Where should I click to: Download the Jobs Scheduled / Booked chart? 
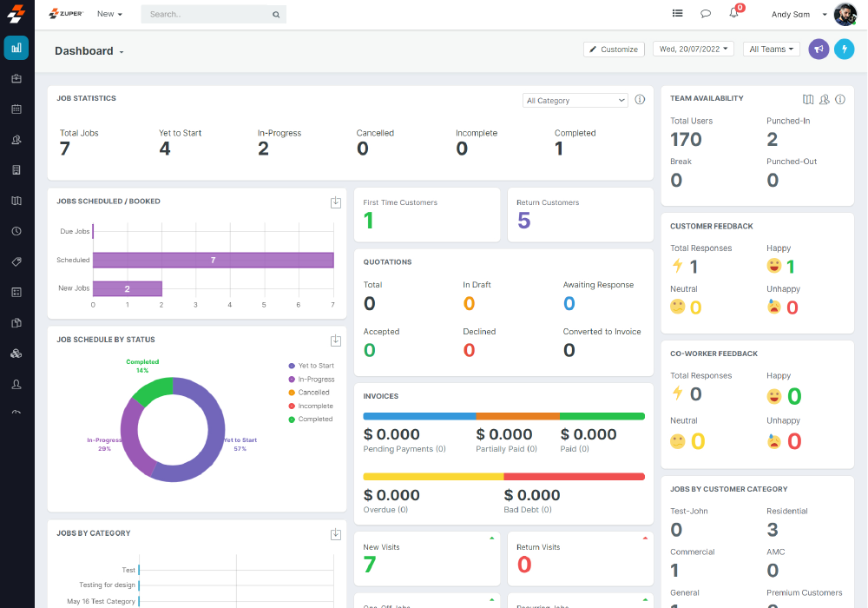click(x=335, y=202)
